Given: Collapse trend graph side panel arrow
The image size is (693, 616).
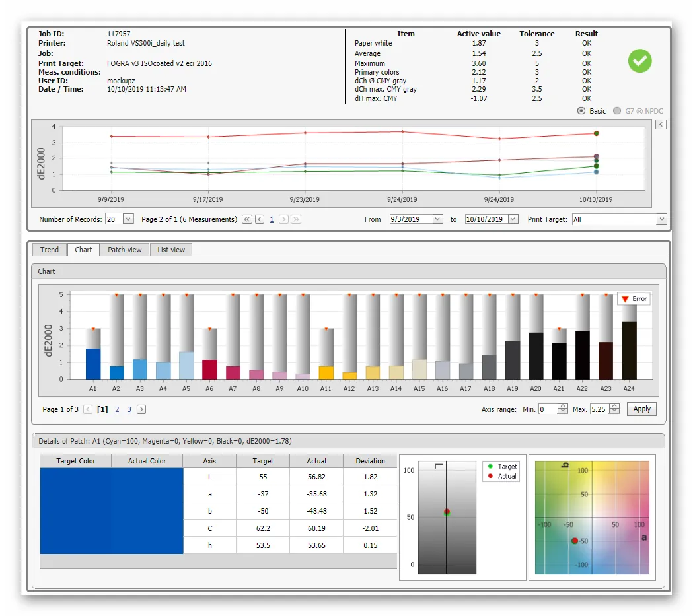Looking at the screenshot, I should pos(661,125).
